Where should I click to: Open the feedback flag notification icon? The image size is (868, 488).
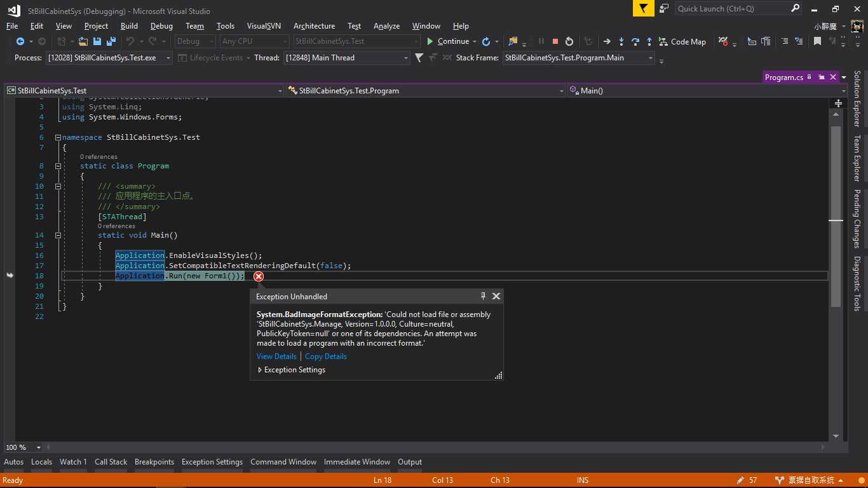coord(644,8)
